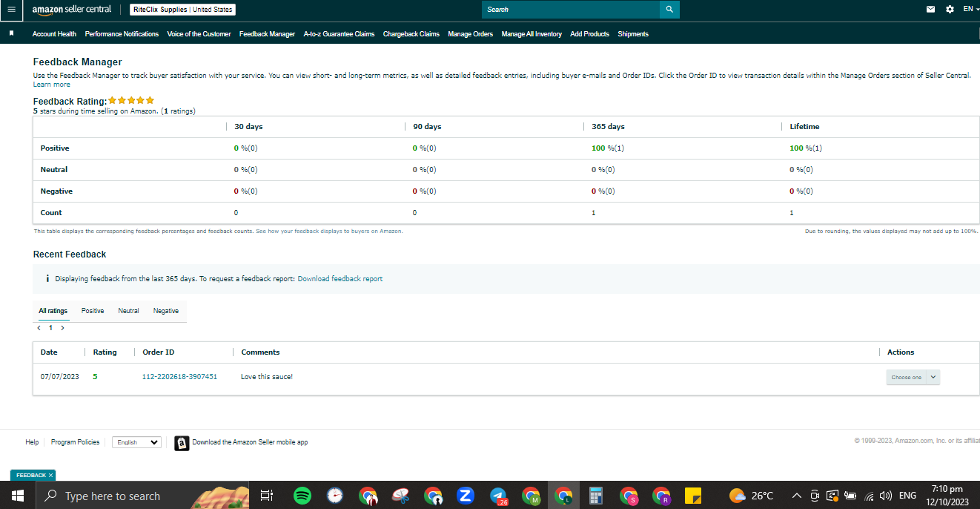980x509 pixels.
Task: Open the hamburger main menu
Action: (11, 10)
